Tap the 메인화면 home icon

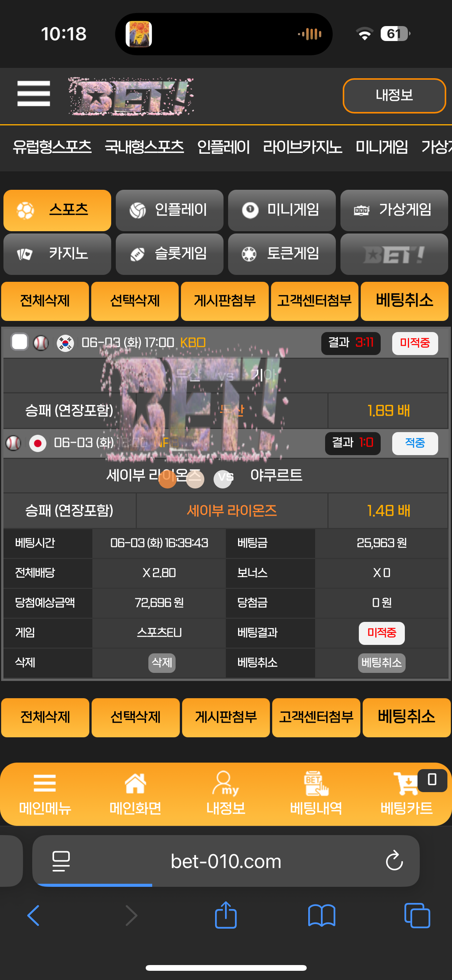(x=135, y=783)
